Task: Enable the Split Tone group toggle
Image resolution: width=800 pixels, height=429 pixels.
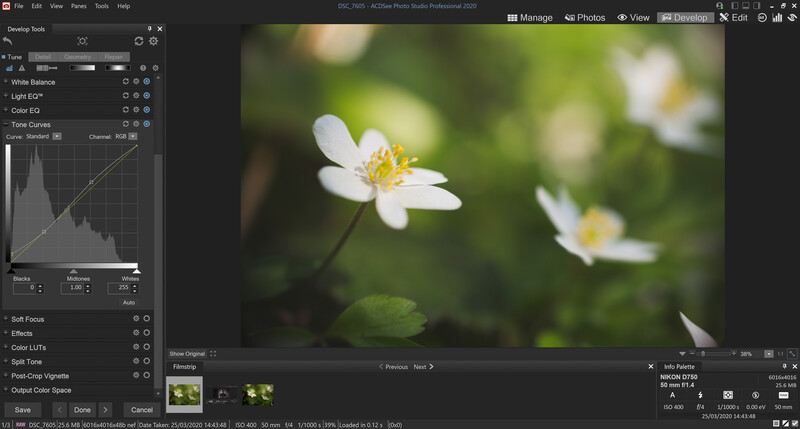Action: [x=146, y=361]
